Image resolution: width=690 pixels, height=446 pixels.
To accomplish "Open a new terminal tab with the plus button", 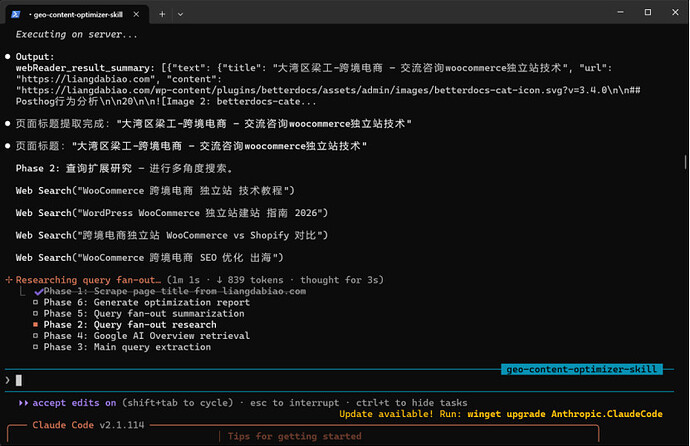I will tap(162, 15).
